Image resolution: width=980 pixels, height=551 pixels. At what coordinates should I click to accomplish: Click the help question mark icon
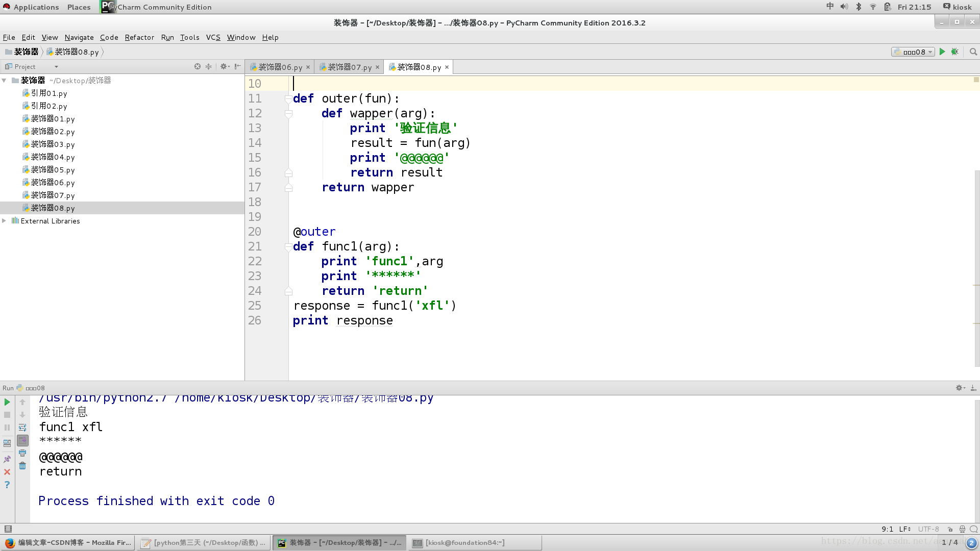coord(7,485)
